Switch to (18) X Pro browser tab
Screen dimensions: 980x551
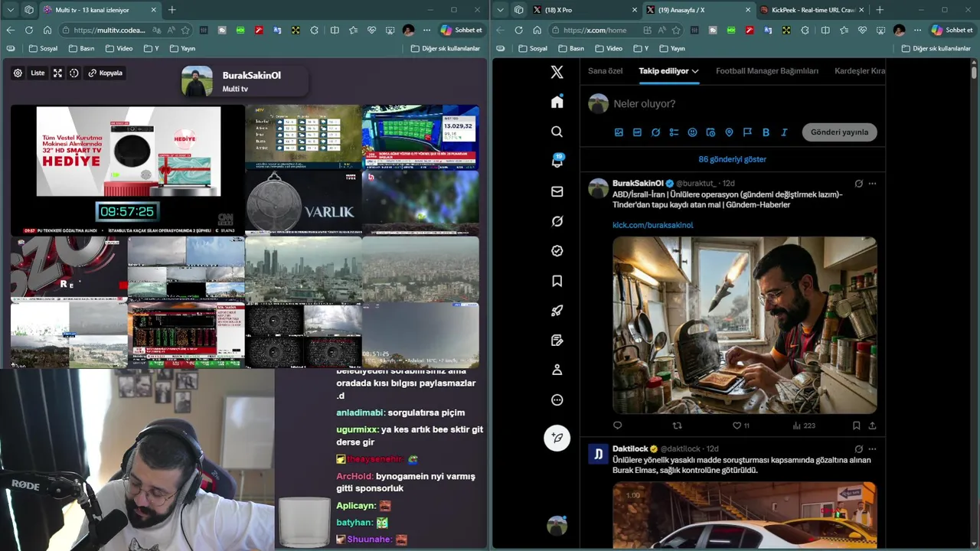583,10
